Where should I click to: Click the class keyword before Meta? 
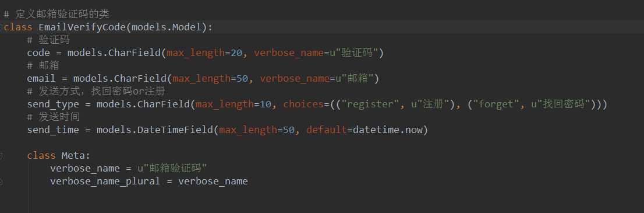[41, 155]
